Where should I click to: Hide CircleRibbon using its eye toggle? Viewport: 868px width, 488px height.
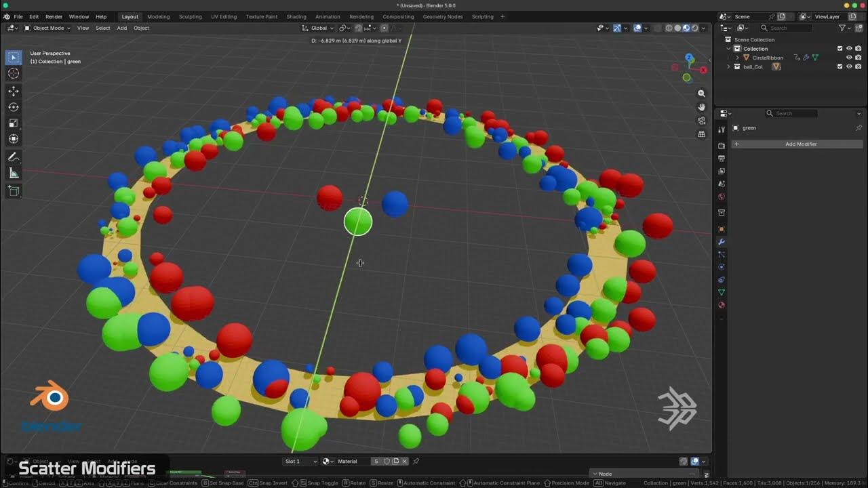click(x=848, y=57)
